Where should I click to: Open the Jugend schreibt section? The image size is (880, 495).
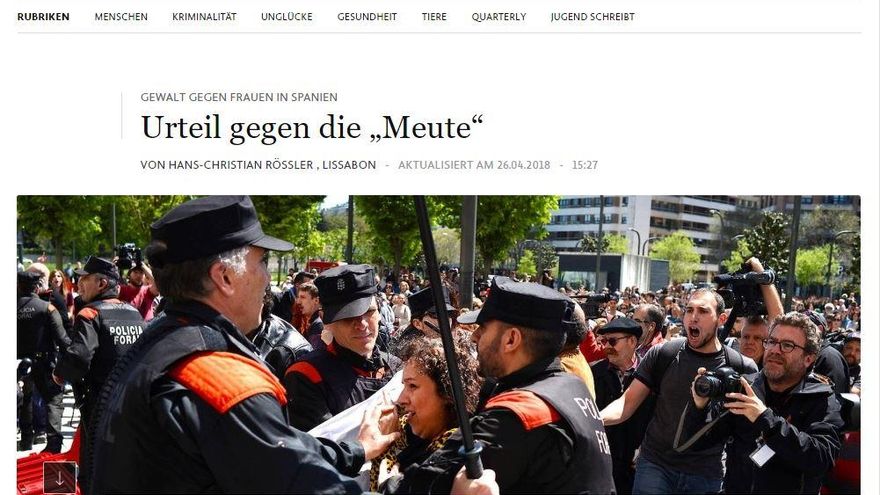click(593, 17)
